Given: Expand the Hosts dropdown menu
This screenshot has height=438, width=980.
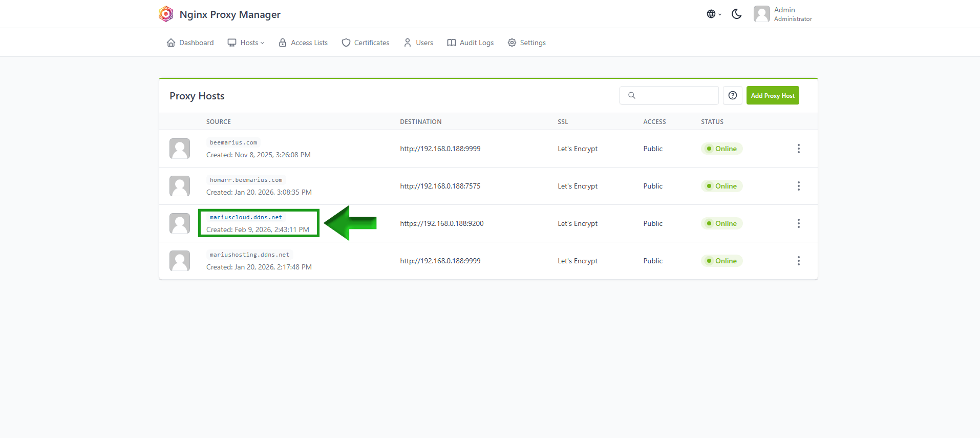Looking at the screenshot, I should point(246,43).
